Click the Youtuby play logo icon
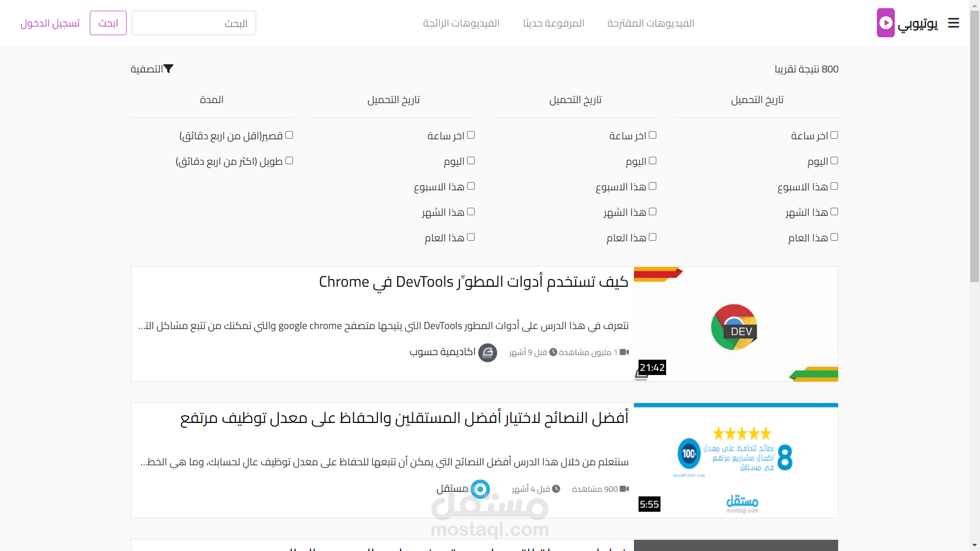Screen dimensions: 980x551 pyautogui.click(x=886, y=23)
